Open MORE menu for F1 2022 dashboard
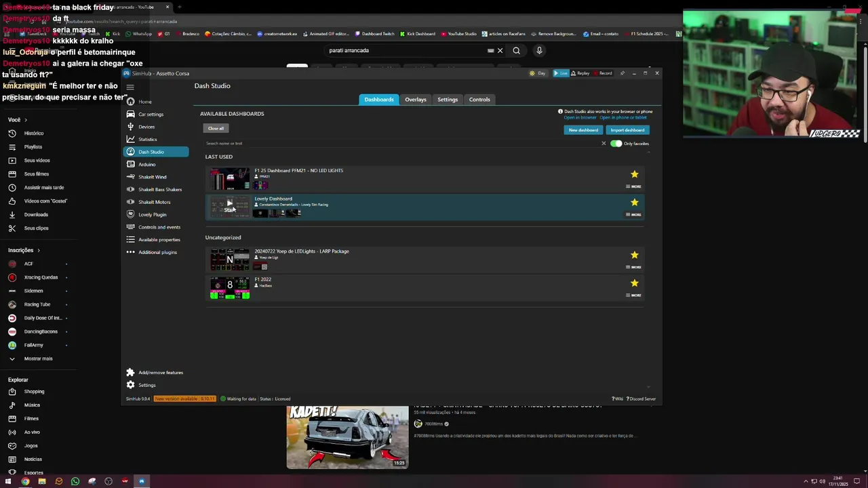Screen dimensions: 868x488 click(633, 296)
